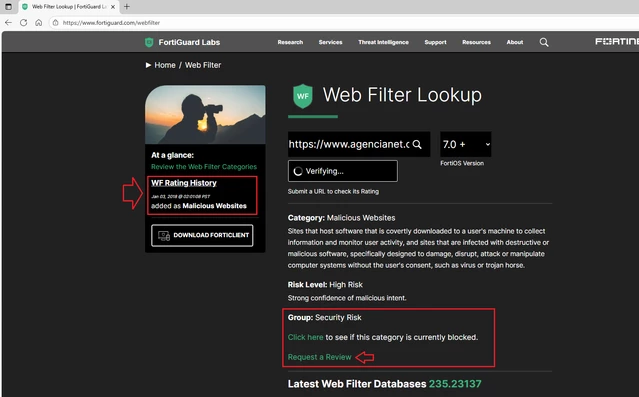
Task: Click the Verifying spinner icon
Action: pyautogui.click(x=298, y=171)
